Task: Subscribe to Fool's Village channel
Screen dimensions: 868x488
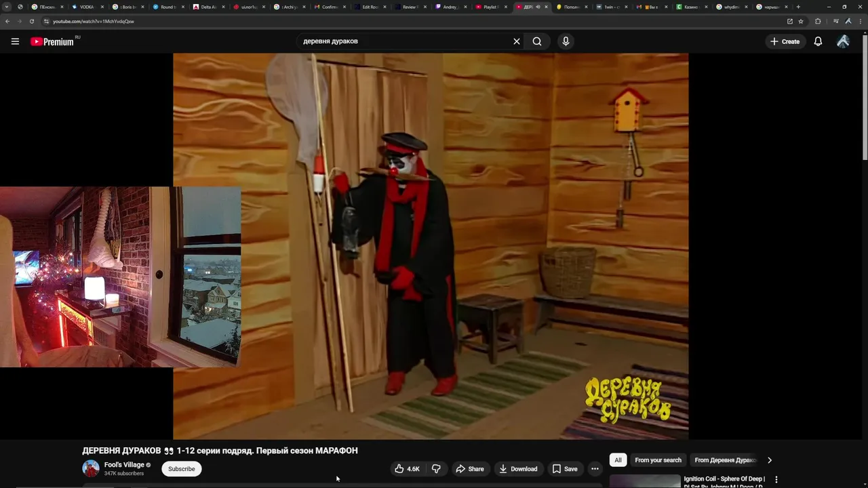Action: (181, 469)
